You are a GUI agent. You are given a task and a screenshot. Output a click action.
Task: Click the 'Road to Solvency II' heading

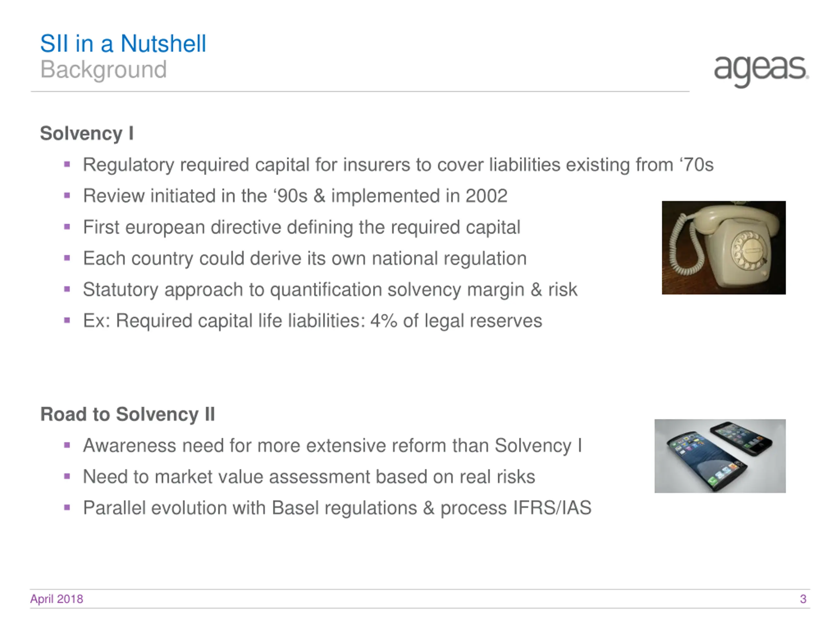128,414
